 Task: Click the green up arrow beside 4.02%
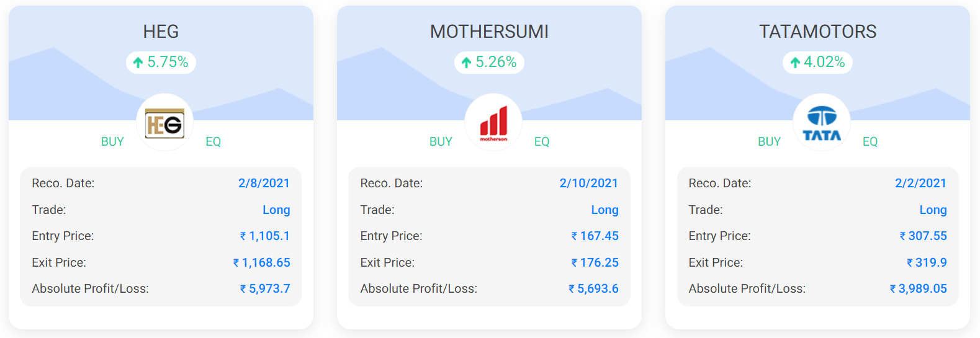pyautogui.click(x=795, y=63)
